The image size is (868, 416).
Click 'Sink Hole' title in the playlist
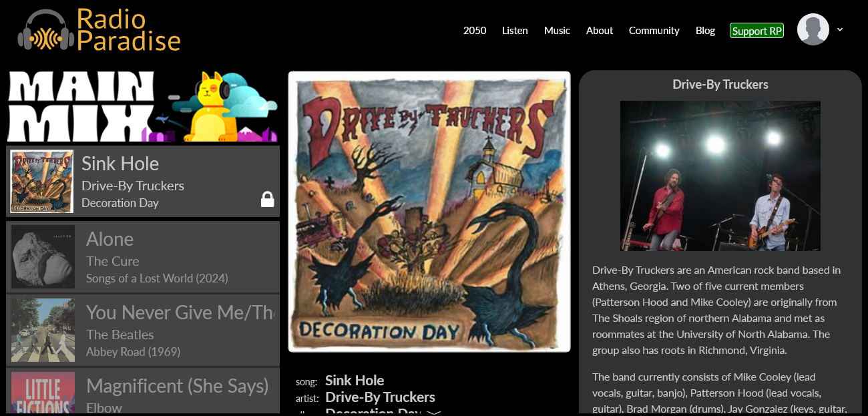[x=120, y=164]
